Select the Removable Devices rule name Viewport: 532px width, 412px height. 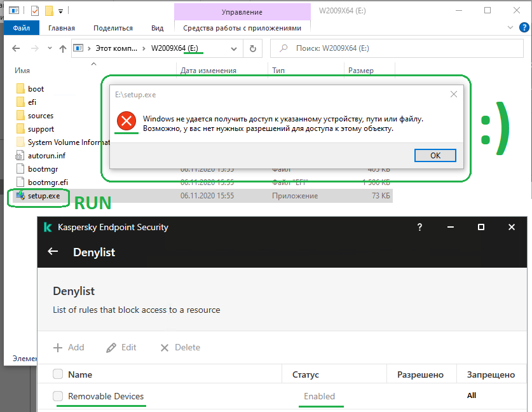[106, 396]
